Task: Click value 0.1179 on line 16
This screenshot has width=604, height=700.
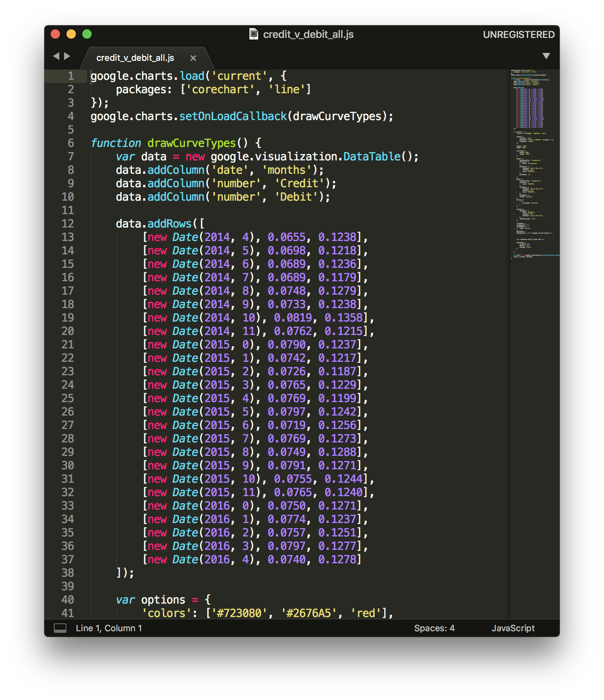Action: (338, 277)
